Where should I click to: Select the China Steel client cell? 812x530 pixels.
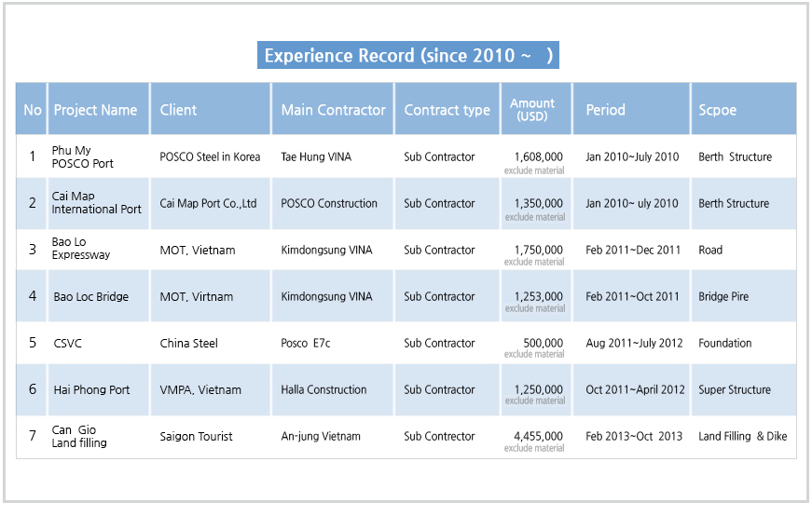(x=211, y=343)
